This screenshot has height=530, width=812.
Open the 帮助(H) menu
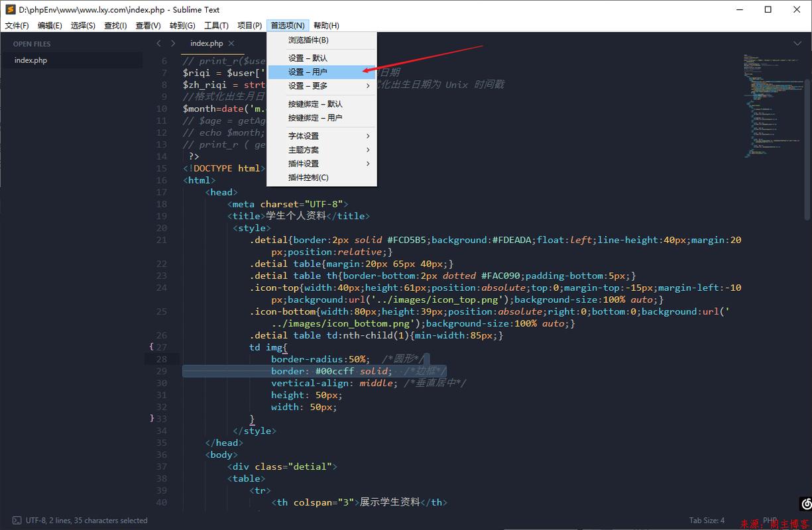(x=326, y=25)
